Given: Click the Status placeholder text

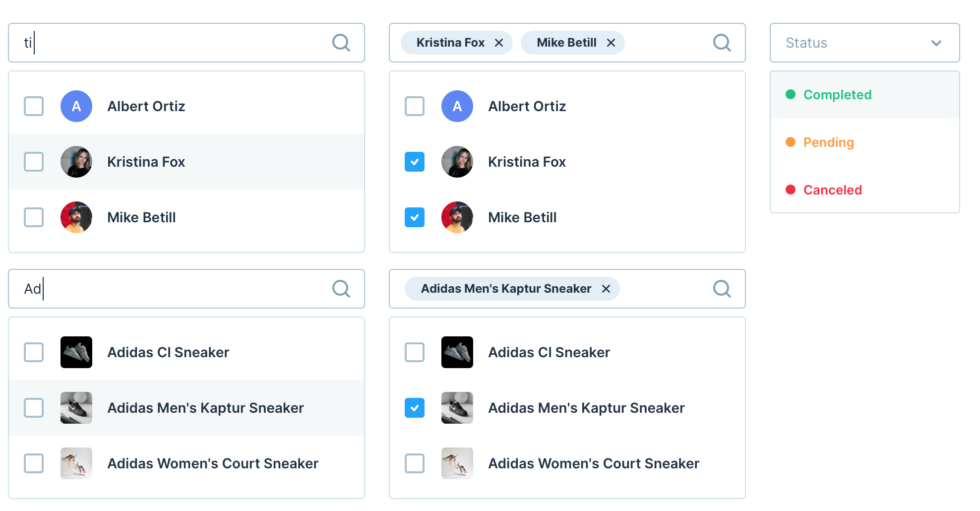Looking at the screenshot, I should 806,43.
